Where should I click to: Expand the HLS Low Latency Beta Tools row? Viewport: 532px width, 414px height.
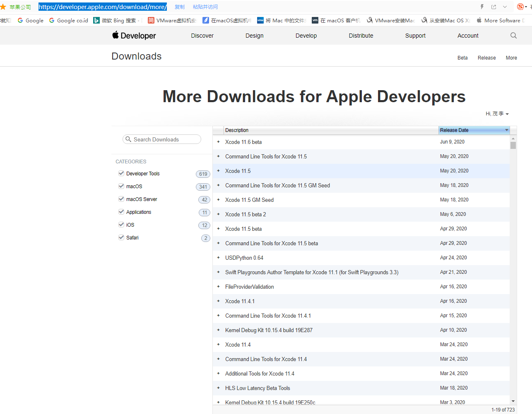click(218, 388)
